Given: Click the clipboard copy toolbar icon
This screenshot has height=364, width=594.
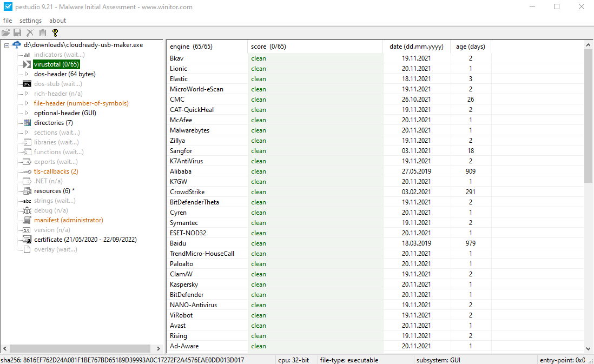Looking at the screenshot, I should point(42,33).
